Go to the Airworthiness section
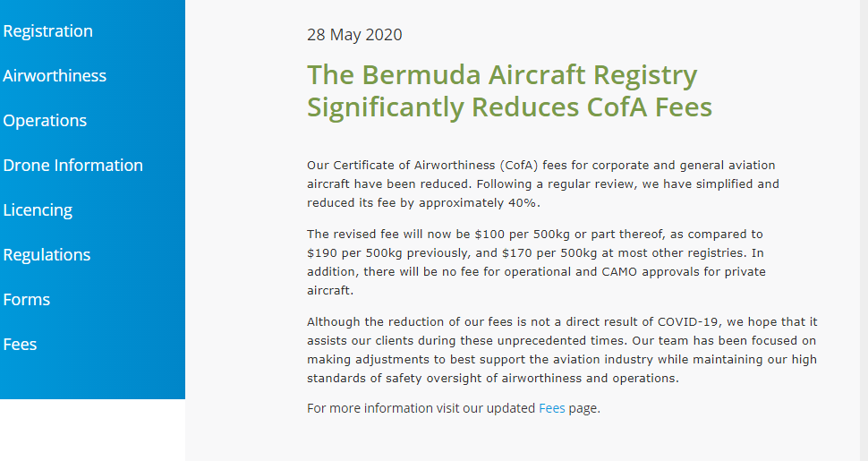The height and width of the screenshot is (461, 868). pyautogui.click(x=55, y=76)
